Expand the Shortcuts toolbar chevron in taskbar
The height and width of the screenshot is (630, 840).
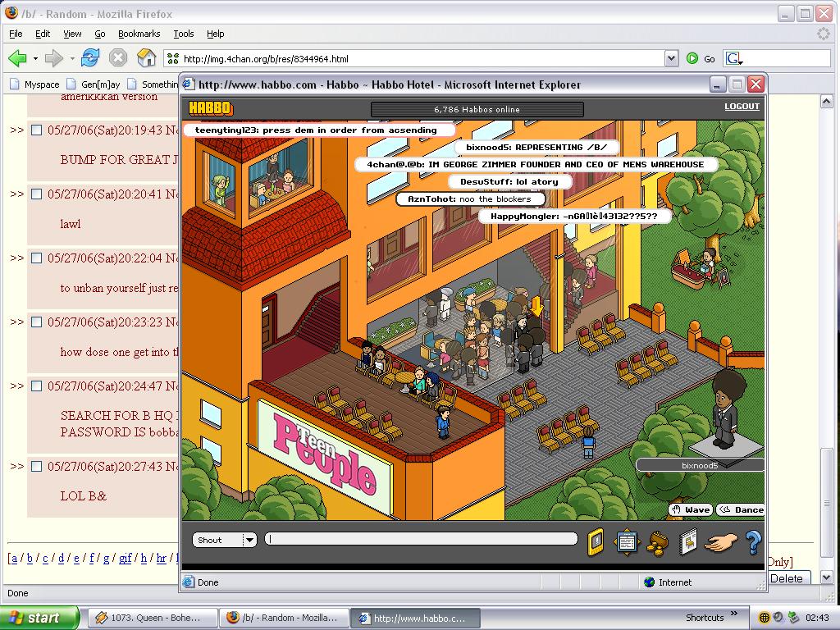734,614
